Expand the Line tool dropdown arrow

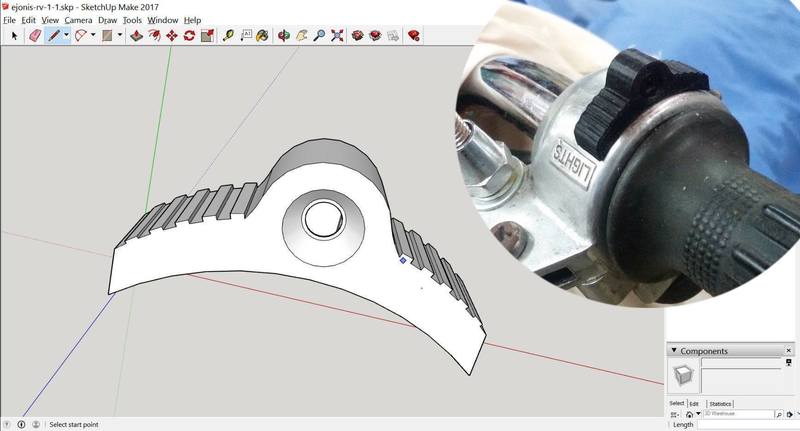pyautogui.click(x=66, y=35)
